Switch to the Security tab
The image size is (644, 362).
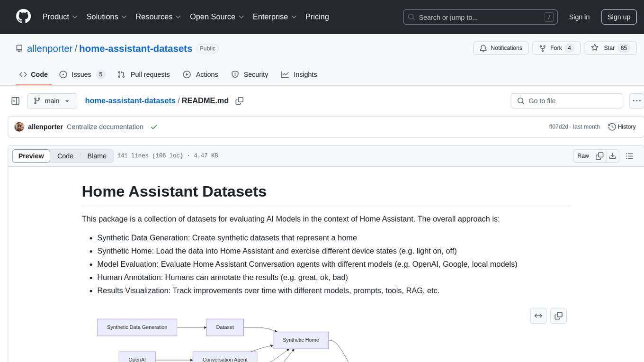250,74
